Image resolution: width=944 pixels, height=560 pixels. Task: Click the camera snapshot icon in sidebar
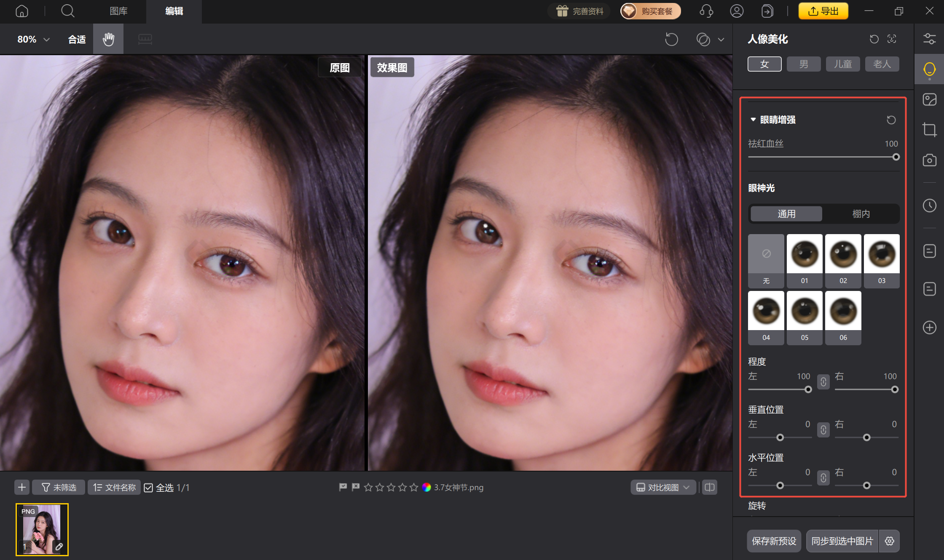(929, 160)
